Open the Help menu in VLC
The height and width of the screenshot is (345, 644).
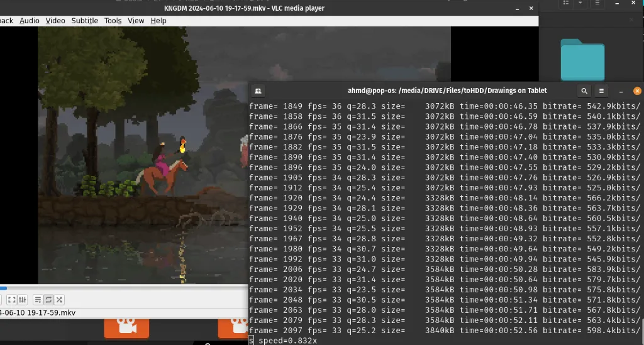point(158,21)
